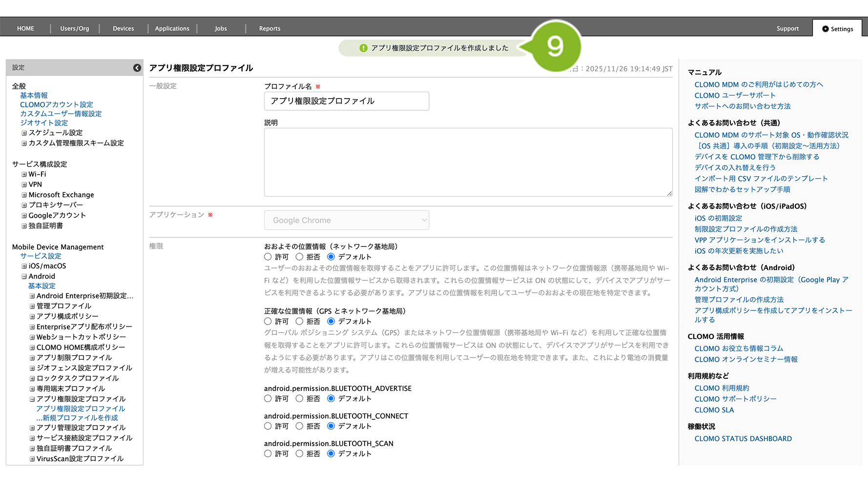The image size is (868, 488).
Task: Collapse the 設定 sidebar with arrow icon
Action: (137, 68)
